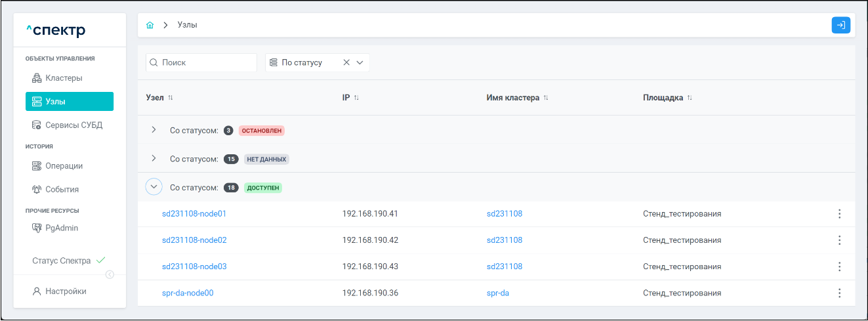Go to Сервисы СУБД menu item
The height and width of the screenshot is (321, 868).
73,125
